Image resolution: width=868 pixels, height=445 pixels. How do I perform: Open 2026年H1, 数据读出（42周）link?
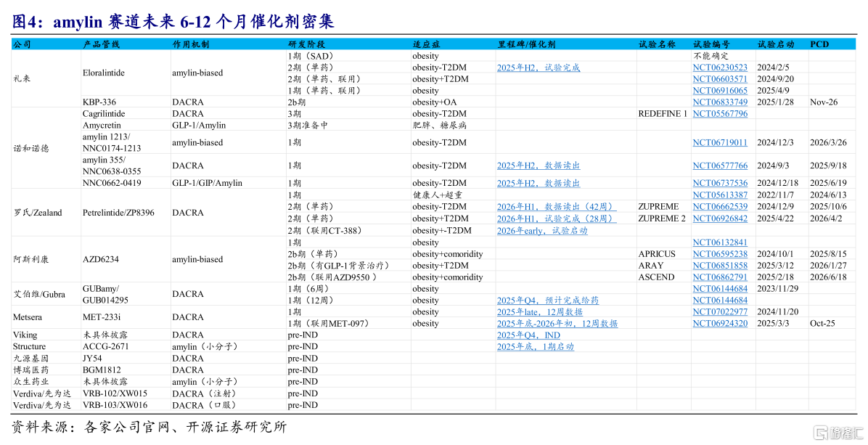click(x=557, y=207)
